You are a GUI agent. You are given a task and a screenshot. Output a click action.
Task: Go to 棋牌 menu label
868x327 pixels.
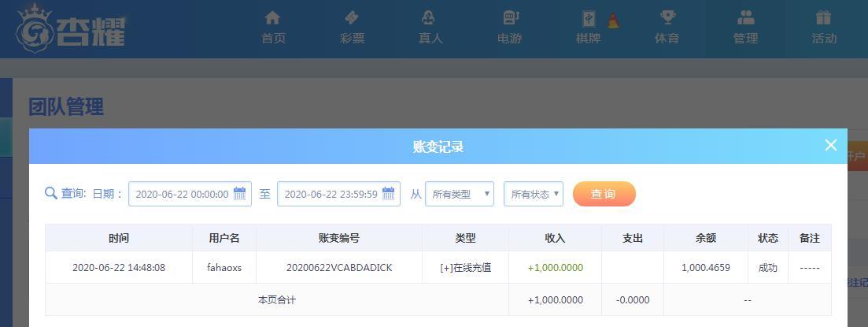[x=588, y=39]
